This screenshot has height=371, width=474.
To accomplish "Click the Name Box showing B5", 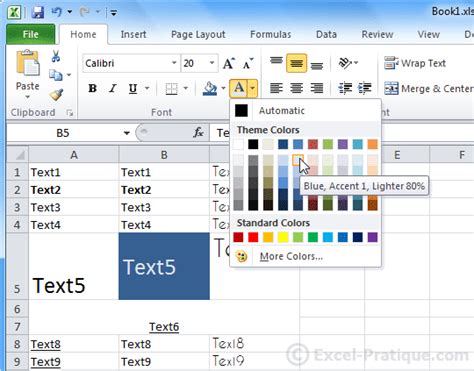I will [64, 133].
